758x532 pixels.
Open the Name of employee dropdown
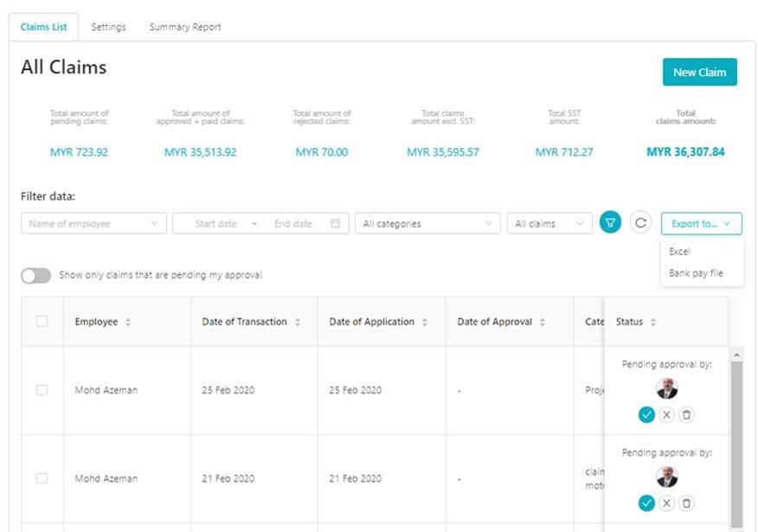coord(93,224)
